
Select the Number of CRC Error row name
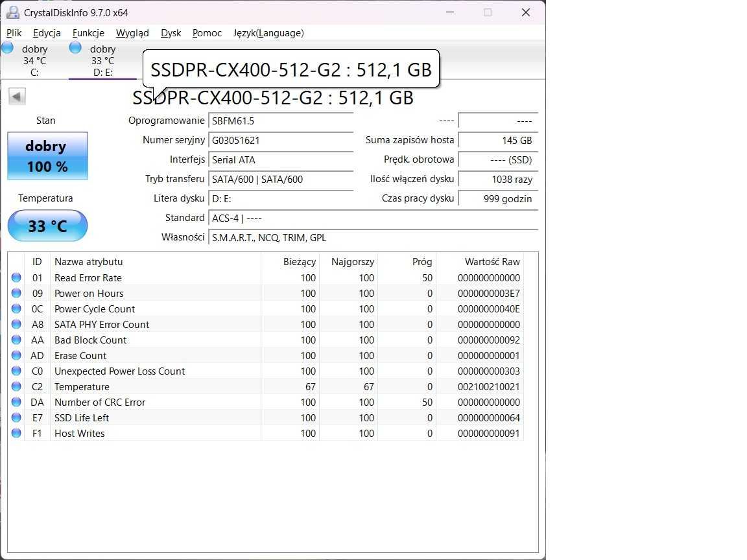coord(100,402)
